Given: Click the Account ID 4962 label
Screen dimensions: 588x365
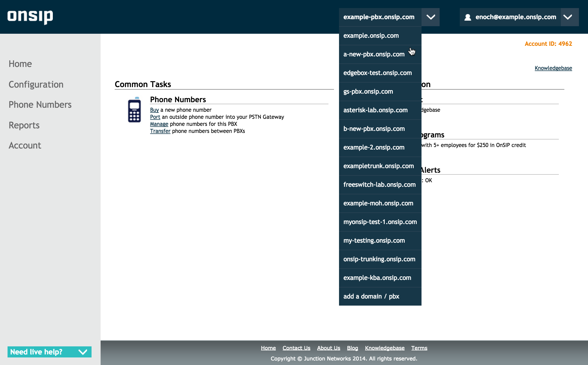Looking at the screenshot, I should pos(548,44).
